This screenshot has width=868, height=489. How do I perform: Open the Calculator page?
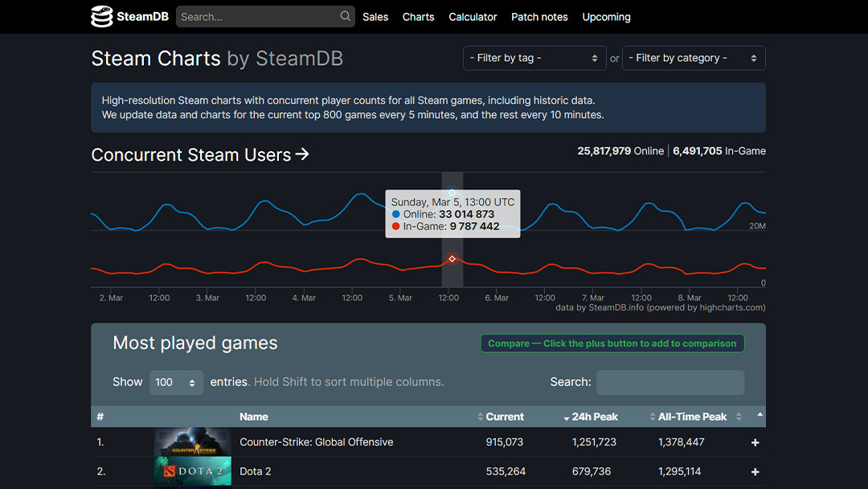click(473, 17)
